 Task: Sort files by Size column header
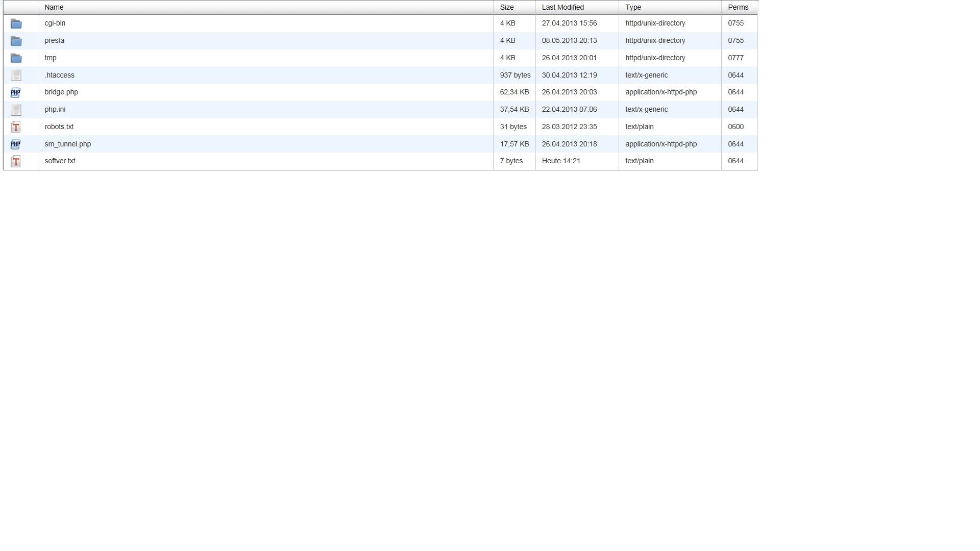507,7
